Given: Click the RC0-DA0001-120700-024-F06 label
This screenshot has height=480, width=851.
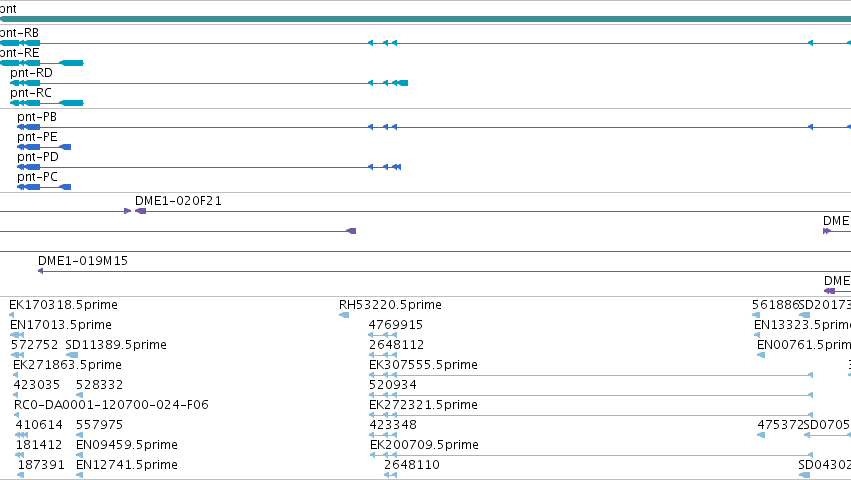Looking at the screenshot, I should point(111,405).
